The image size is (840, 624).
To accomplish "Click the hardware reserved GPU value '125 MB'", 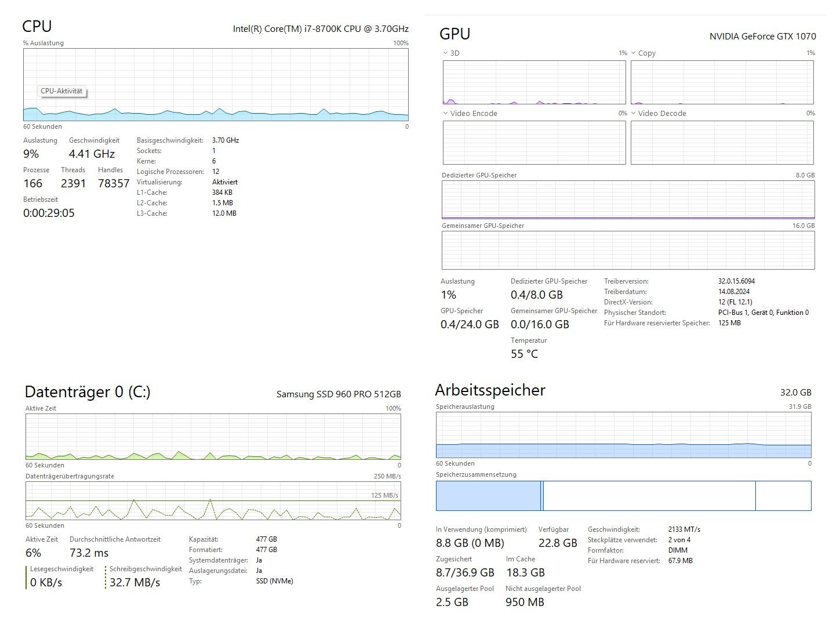I will pyautogui.click(x=729, y=323).
